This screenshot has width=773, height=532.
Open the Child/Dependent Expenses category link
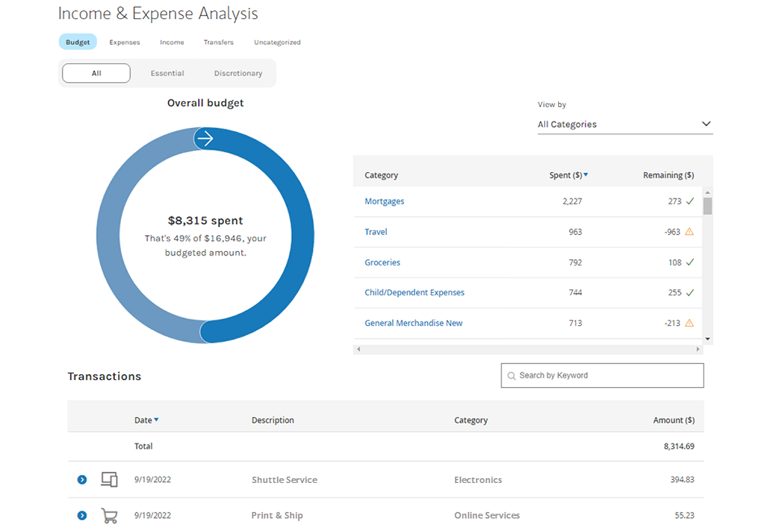414,293
